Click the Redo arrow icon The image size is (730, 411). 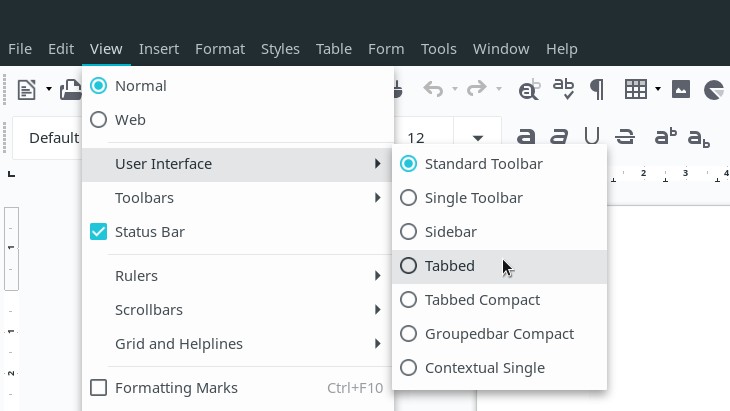click(477, 88)
